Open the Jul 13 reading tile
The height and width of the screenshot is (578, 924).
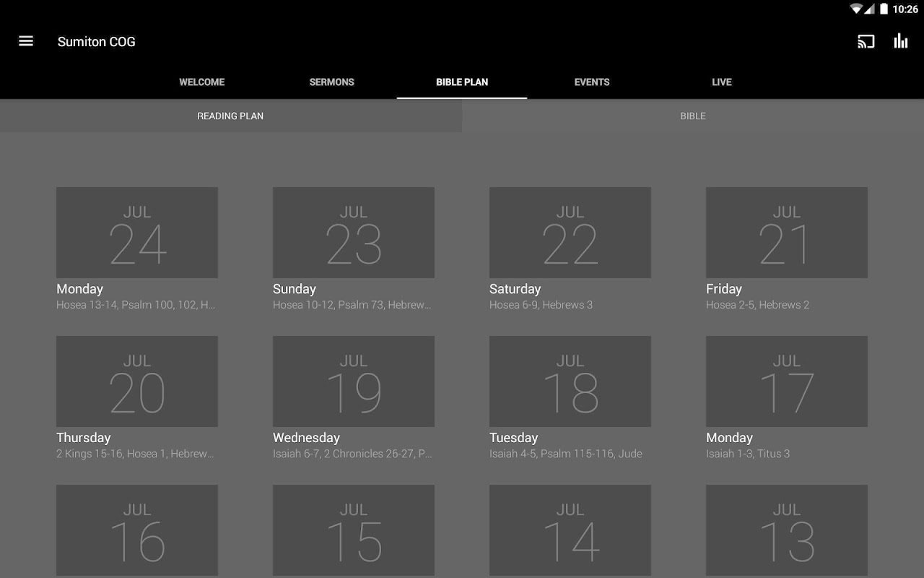(787, 530)
